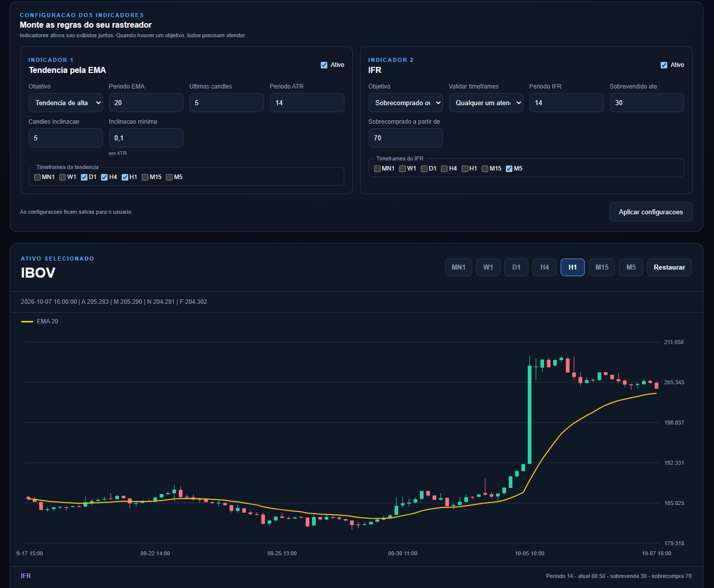Open the Validar timeframes dropdown
Image resolution: width=714 pixels, height=588 pixels.
486,103
